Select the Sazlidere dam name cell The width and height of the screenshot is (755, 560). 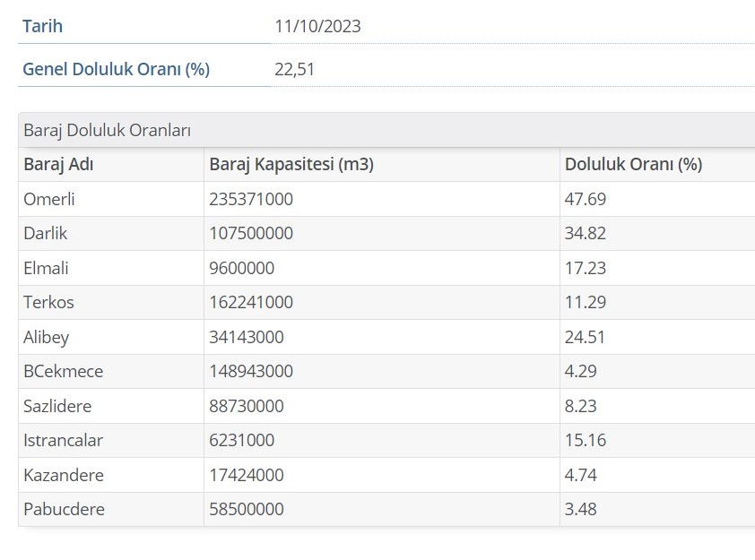pyautogui.click(x=57, y=406)
